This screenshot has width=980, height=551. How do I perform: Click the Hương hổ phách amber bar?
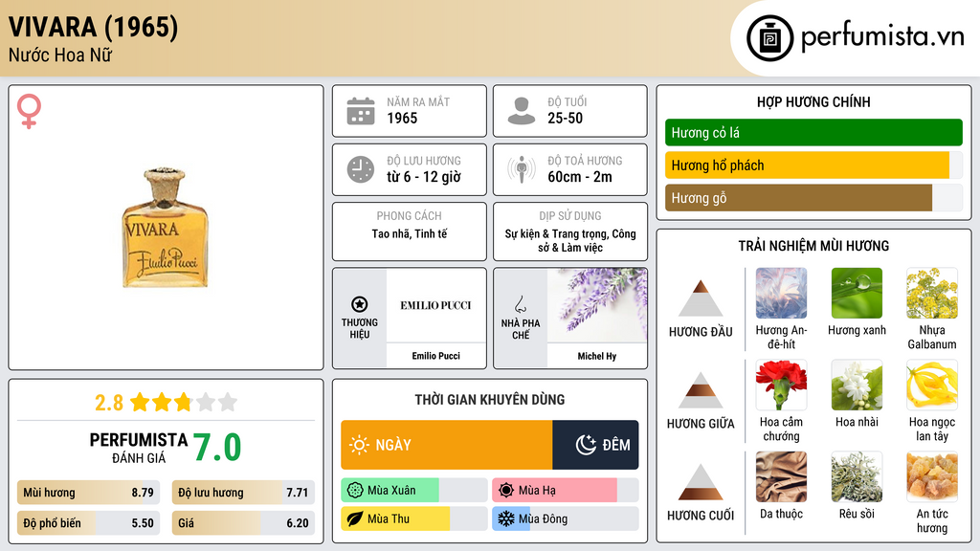point(813,165)
